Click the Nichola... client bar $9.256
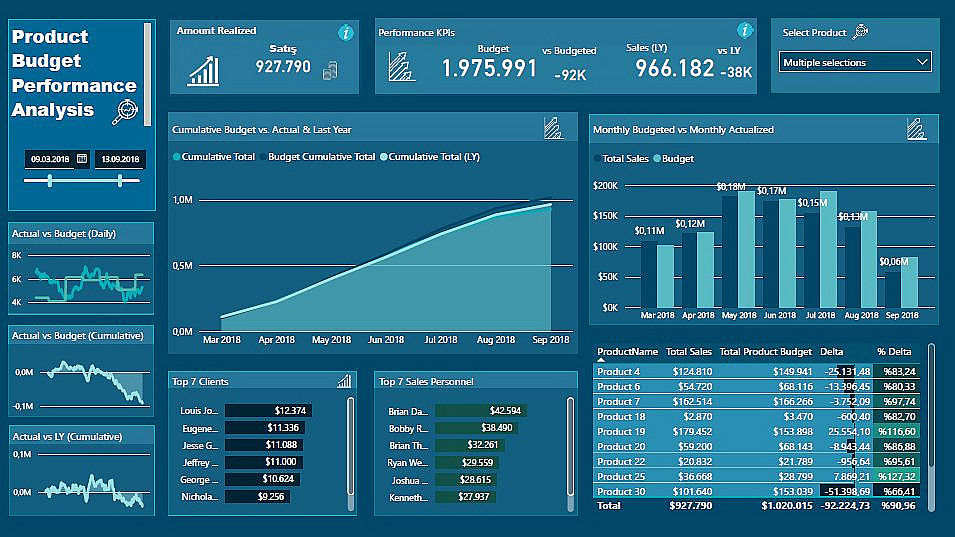Image resolution: width=955 pixels, height=537 pixels. click(258, 496)
